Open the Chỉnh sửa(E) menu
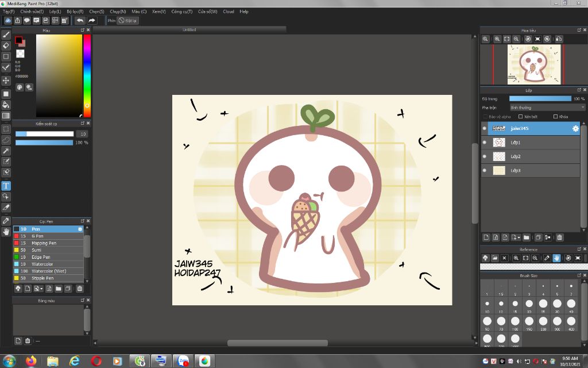The width and height of the screenshot is (588, 368). pyautogui.click(x=32, y=11)
